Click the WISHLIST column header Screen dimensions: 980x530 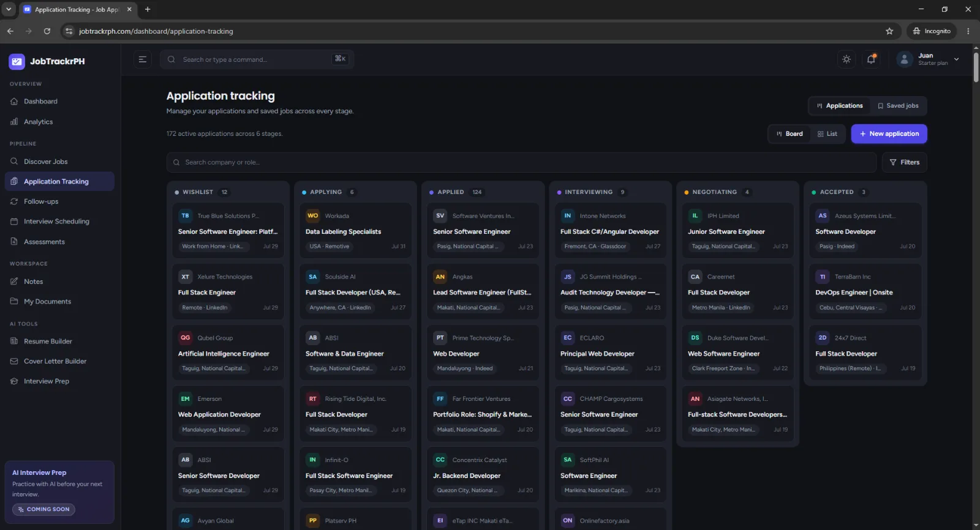(198, 192)
